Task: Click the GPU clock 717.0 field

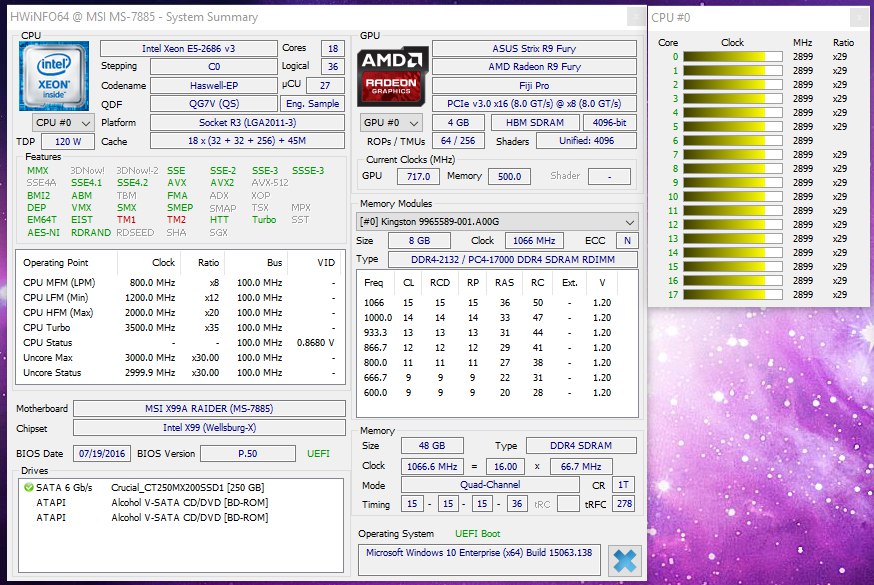Action: point(419,177)
